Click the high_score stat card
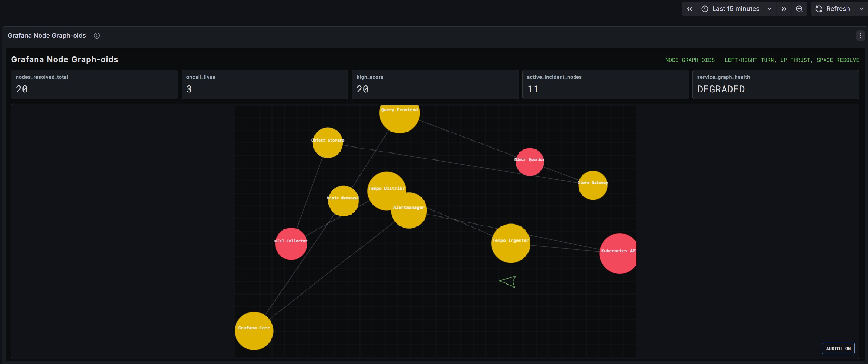Image resolution: width=868 pixels, height=364 pixels. 435,84
